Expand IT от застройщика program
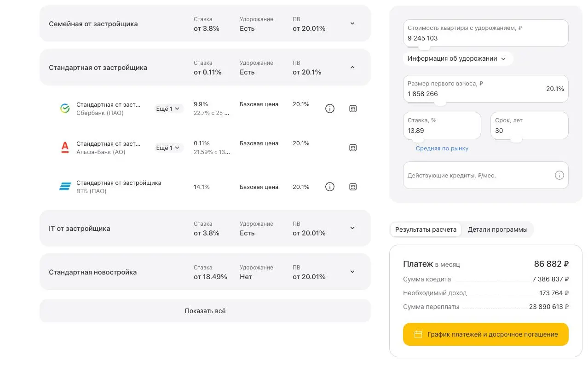The width and height of the screenshot is (588, 372). pyautogui.click(x=352, y=228)
